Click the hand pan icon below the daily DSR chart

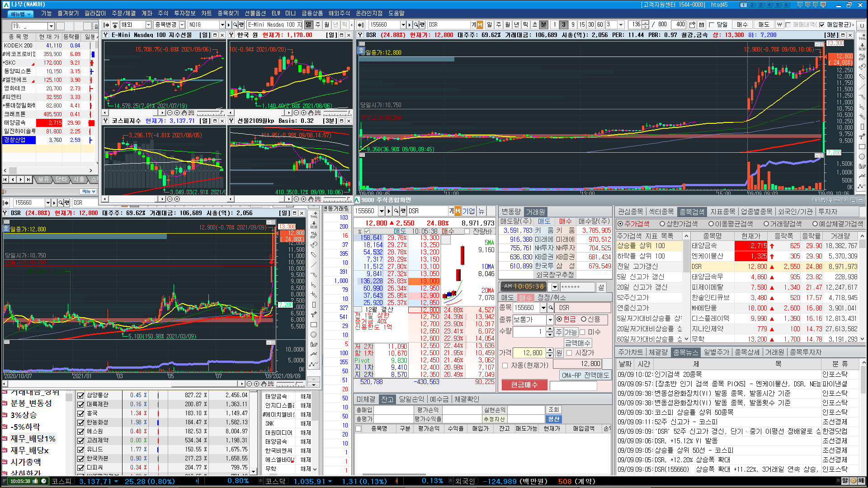(264, 384)
